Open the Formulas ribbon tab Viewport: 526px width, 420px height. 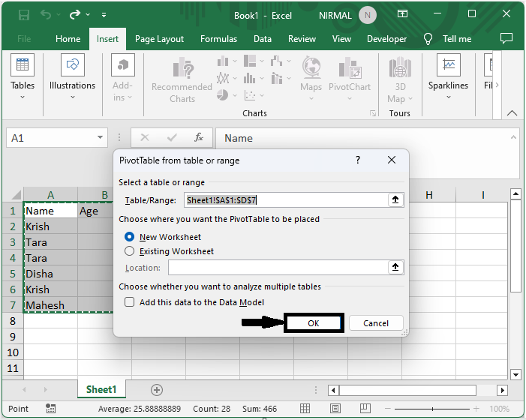click(x=218, y=39)
